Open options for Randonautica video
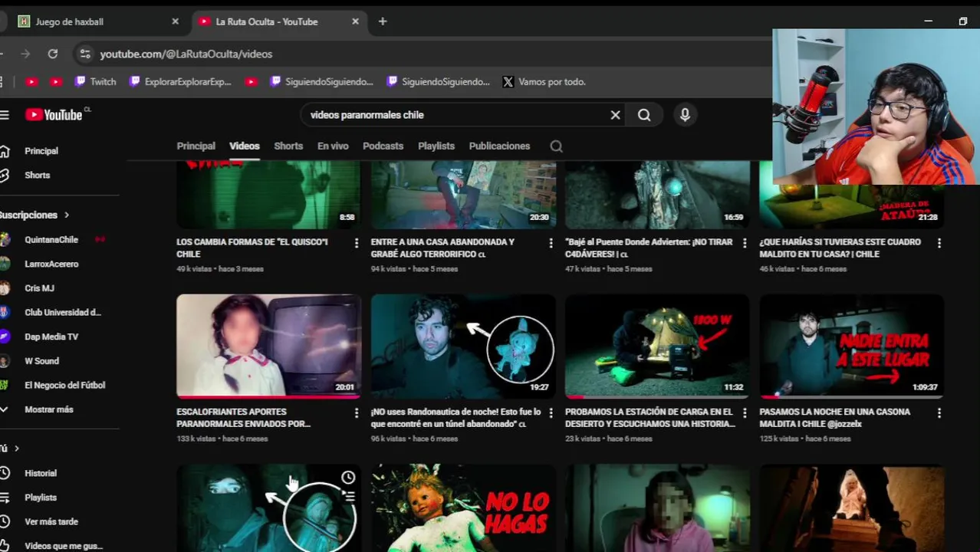This screenshot has height=552, width=980. (x=551, y=413)
